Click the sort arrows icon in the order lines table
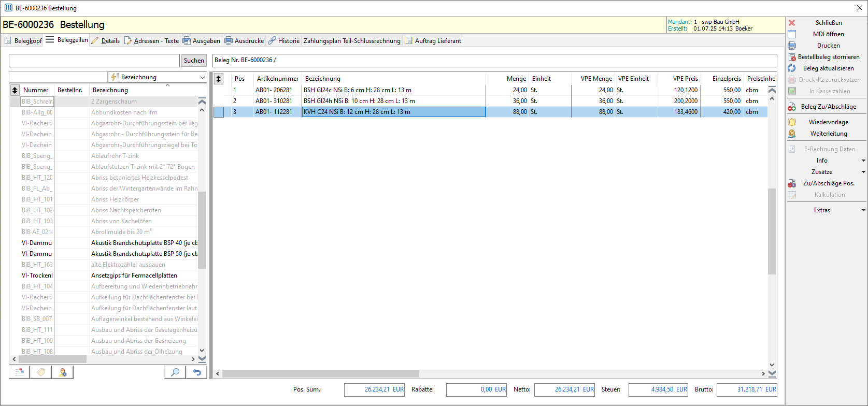Image resolution: width=868 pixels, height=406 pixels. tap(219, 79)
